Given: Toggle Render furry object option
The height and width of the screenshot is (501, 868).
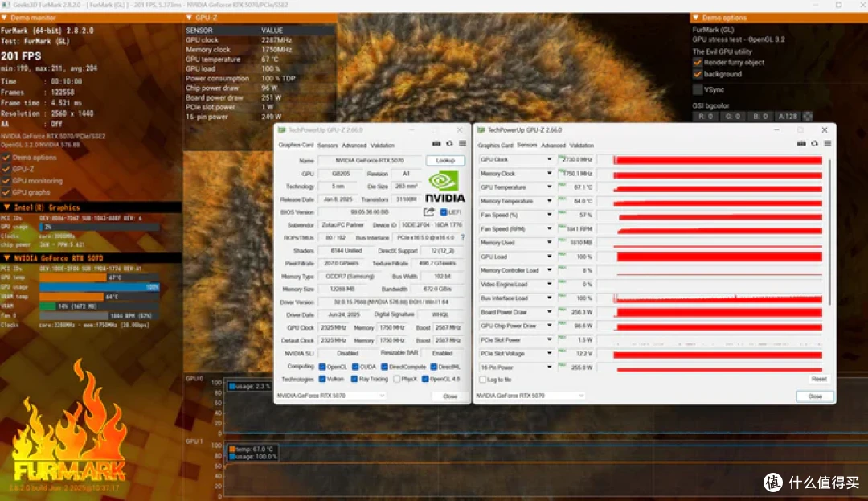Looking at the screenshot, I should [698, 62].
